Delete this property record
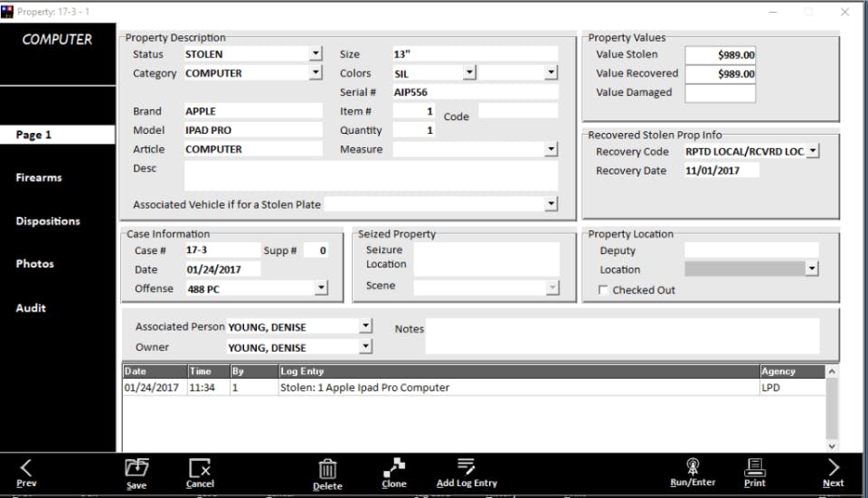Viewport: 868px width, 498px height. tap(327, 475)
